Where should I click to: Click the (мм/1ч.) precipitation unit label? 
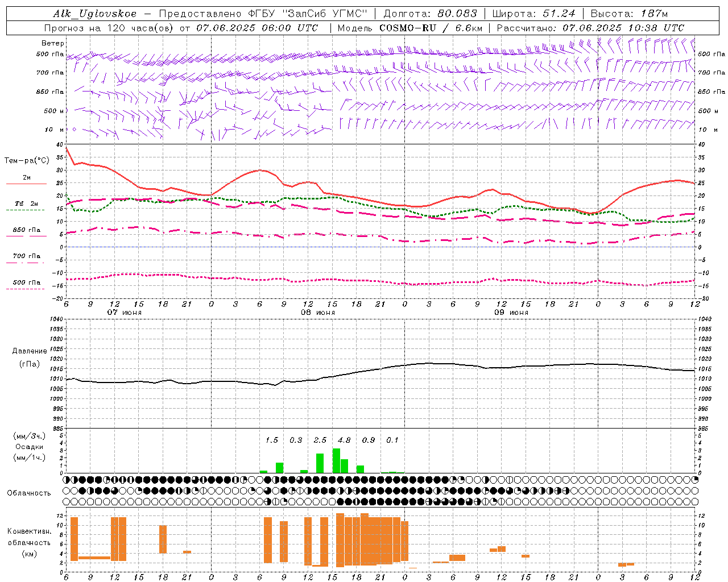(30, 458)
